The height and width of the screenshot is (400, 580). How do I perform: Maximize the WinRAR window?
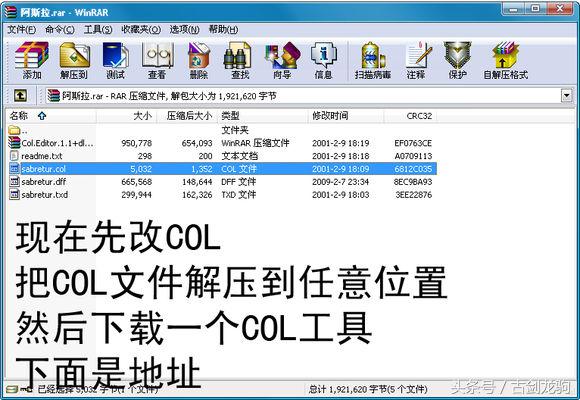(x=535, y=9)
